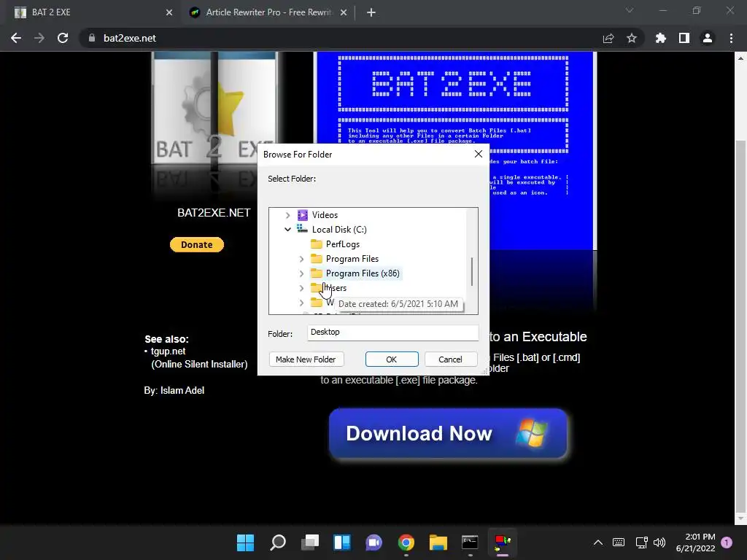Click the network tray icon
Screen dimensions: 747x560
coord(641,542)
